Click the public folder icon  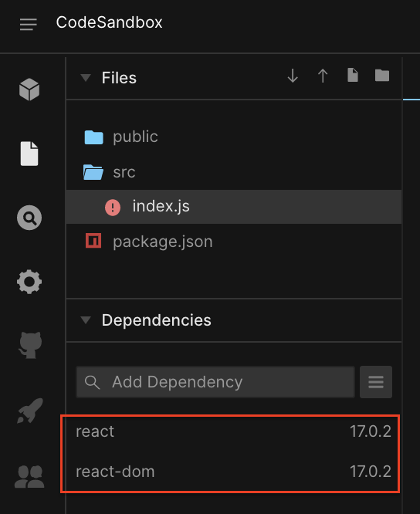[93, 137]
